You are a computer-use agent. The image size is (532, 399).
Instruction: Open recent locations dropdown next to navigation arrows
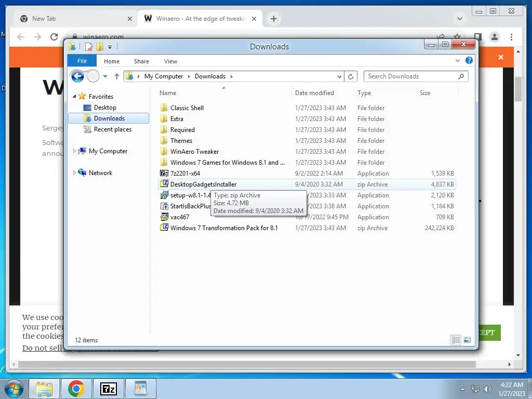(105, 76)
